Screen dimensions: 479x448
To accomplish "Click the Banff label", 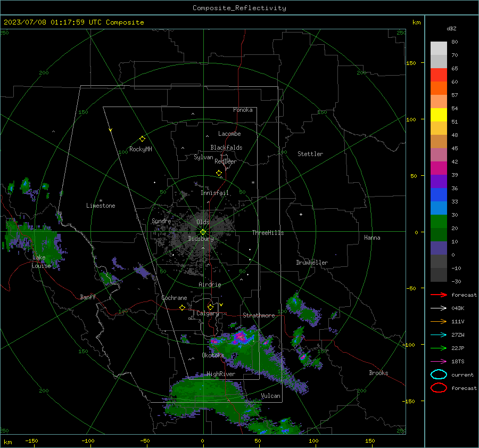I will click(88, 297).
